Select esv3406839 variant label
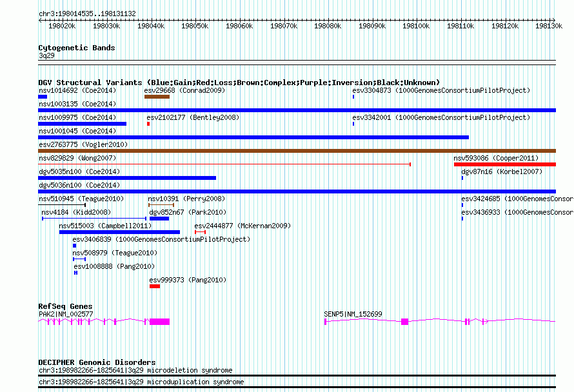The width and height of the screenshot is (574, 392). (161, 239)
